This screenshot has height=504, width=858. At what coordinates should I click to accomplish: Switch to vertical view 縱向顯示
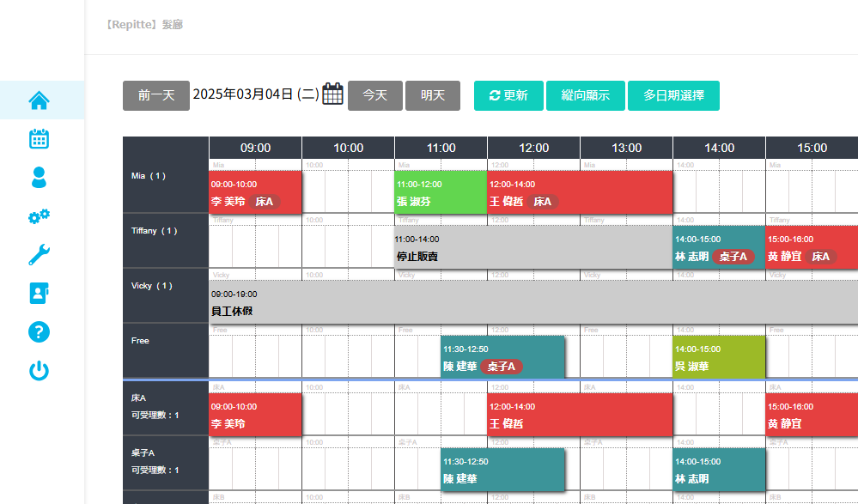[585, 95]
